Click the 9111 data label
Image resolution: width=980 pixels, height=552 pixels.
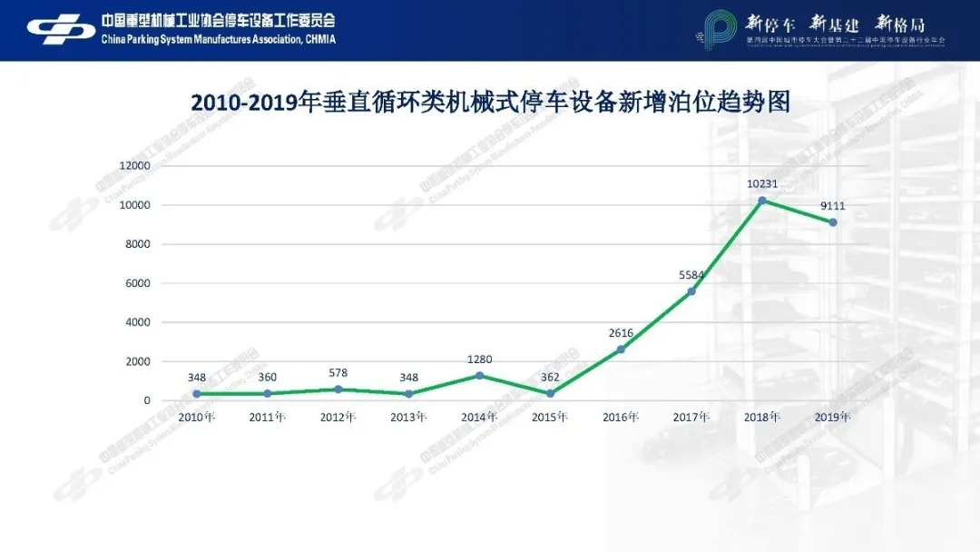coord(832,205)
